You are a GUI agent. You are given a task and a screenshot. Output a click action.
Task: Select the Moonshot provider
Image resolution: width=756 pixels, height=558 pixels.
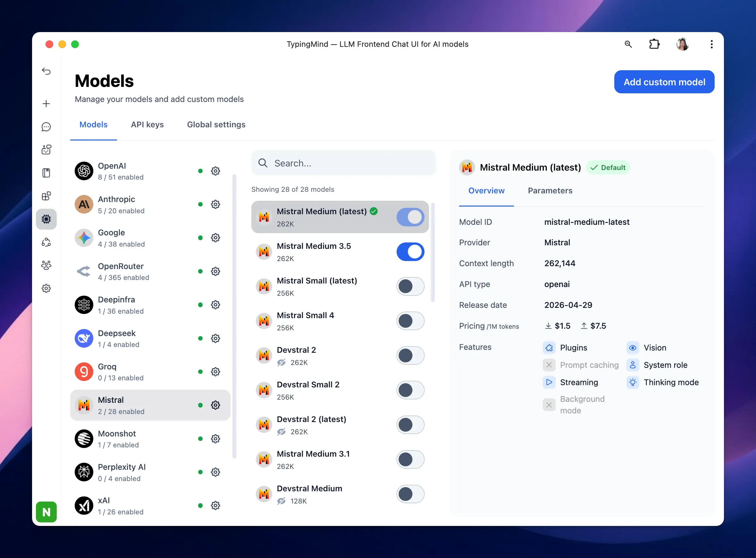pyautogui.click(x=150, y=439)
